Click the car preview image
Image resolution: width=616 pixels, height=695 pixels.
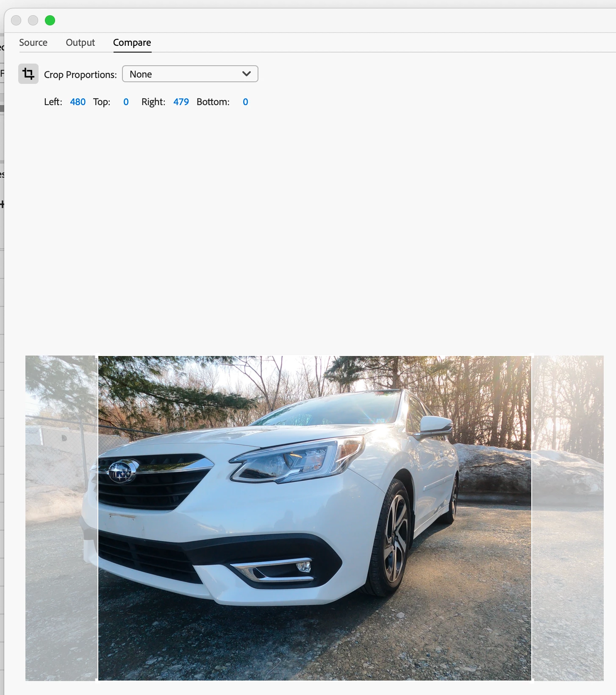(314, 518)
